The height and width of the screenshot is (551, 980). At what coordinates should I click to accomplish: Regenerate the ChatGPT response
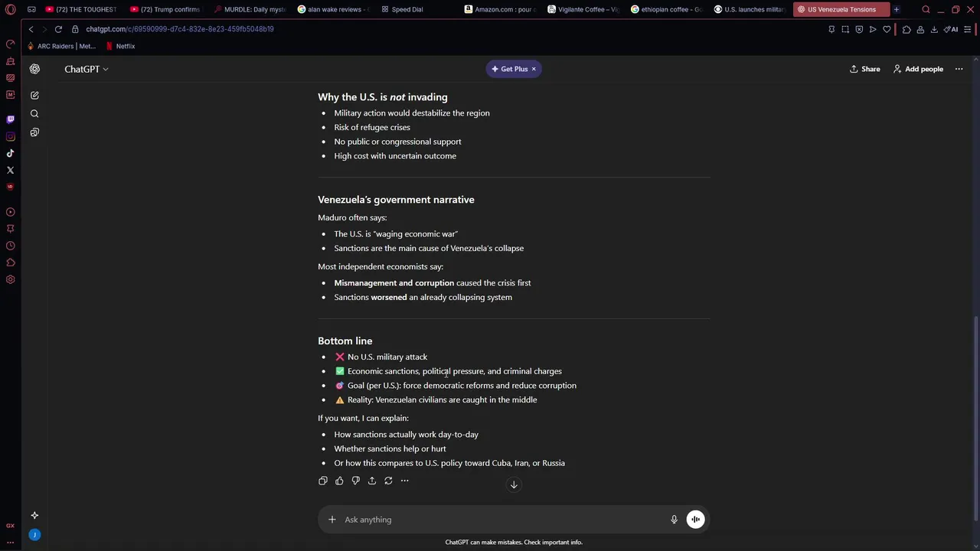(x=388, y=481)
